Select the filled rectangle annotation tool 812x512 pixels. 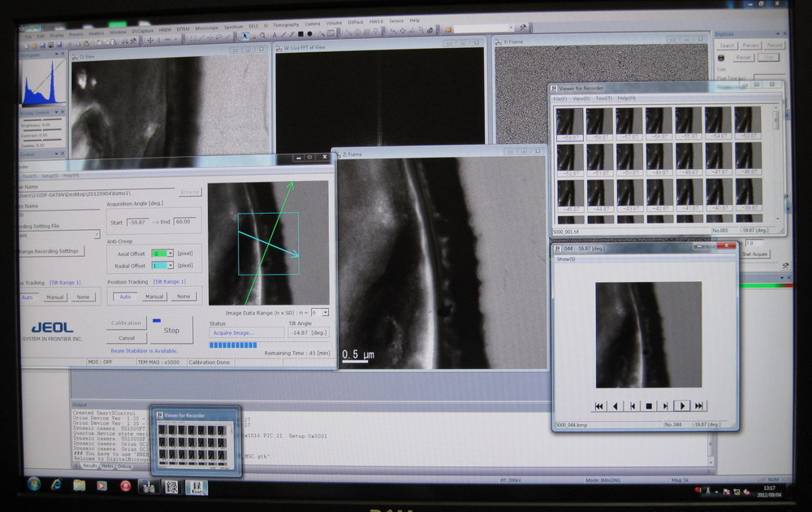[x=300, y=34]
